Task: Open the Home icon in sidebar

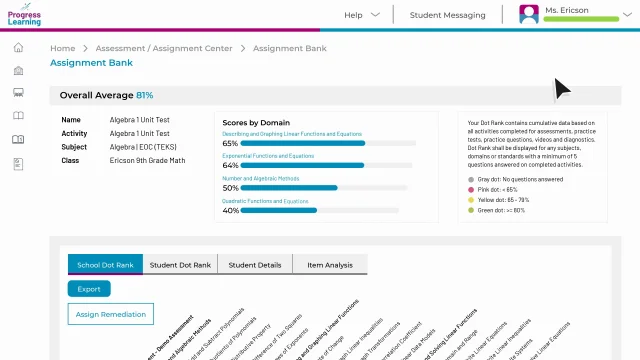Action: (18, 47)
